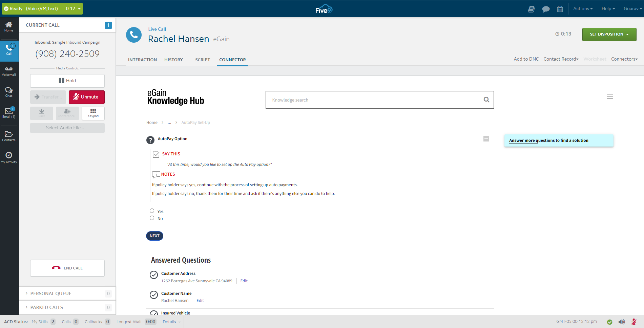Image resolution: width=644 pixels, height=328 pixels.
Task: Select the Yes radio option
Action: click(x=152, y=211)
